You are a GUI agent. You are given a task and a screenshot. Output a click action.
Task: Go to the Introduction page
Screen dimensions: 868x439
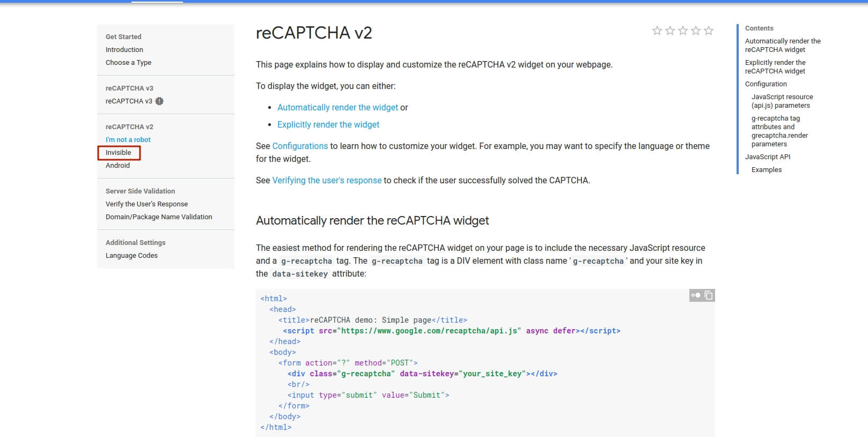(x=124, y=50)
